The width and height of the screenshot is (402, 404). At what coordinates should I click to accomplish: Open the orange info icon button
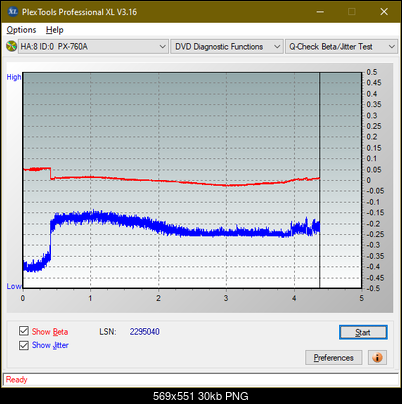(377, 358)
